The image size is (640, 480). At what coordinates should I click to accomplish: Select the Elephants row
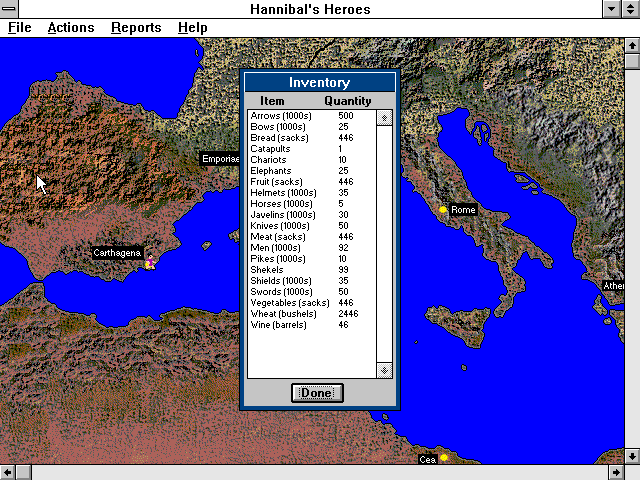point(311,171)
